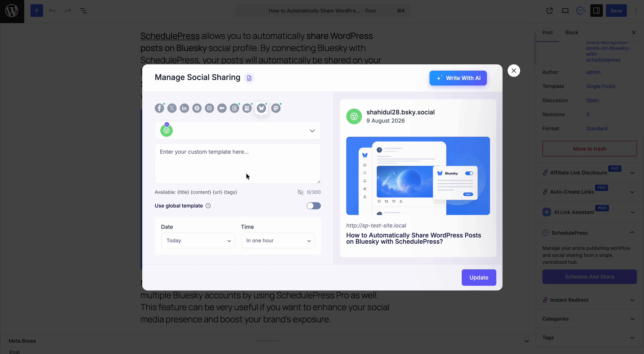The width and height of the screenshot is (644, 354).
Task: Toggle the crossed-eye visibility icon near 0/300
Action: click(x=301, y=192)
